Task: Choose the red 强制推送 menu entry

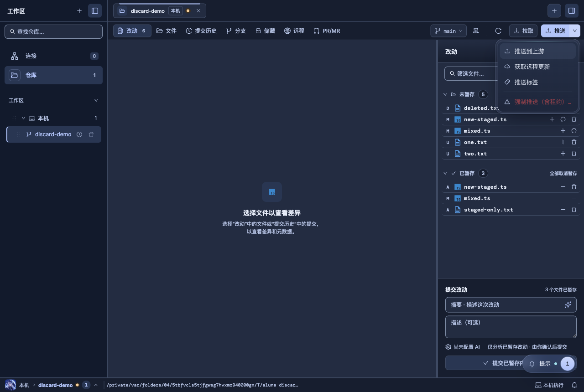Action: point(537,102)
